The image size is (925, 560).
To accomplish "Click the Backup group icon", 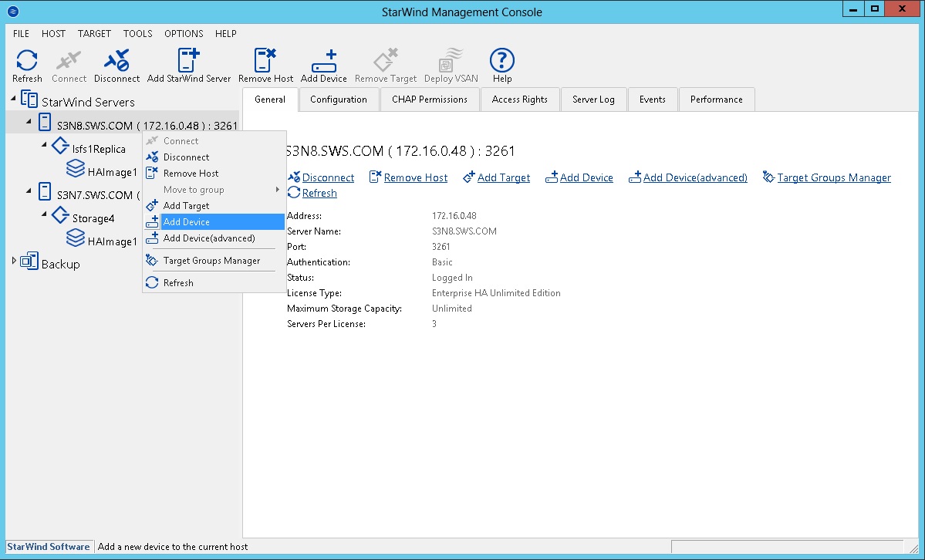I will point(29,261).
